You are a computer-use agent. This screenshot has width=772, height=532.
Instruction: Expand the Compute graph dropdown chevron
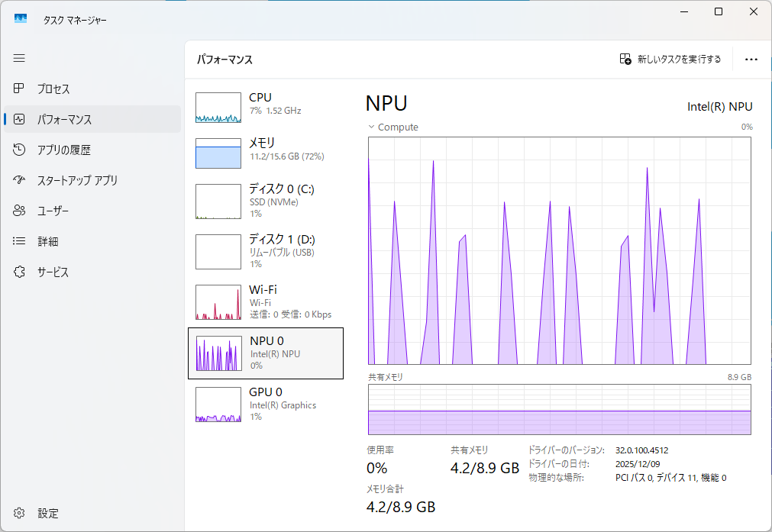coord(371,127)
